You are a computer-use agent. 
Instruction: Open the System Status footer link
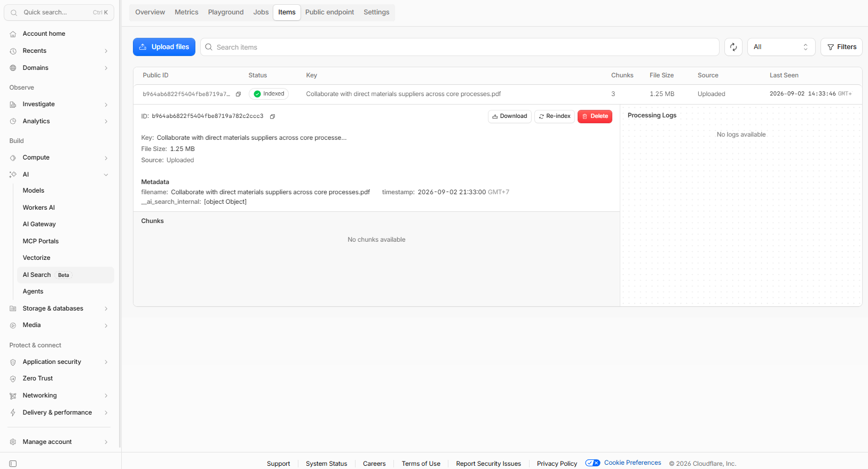(x=326, y=464)
